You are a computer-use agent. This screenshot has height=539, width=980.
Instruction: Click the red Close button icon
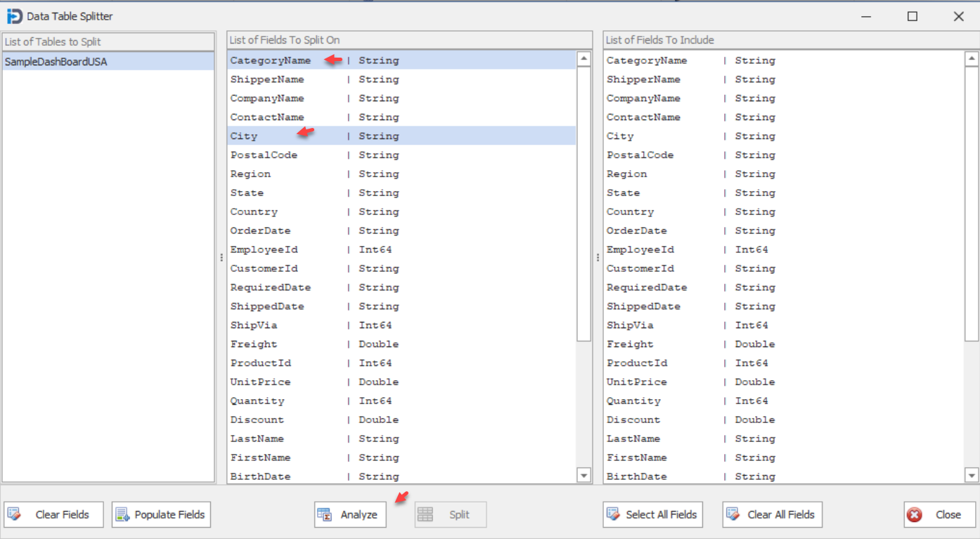tap(915, 514)
